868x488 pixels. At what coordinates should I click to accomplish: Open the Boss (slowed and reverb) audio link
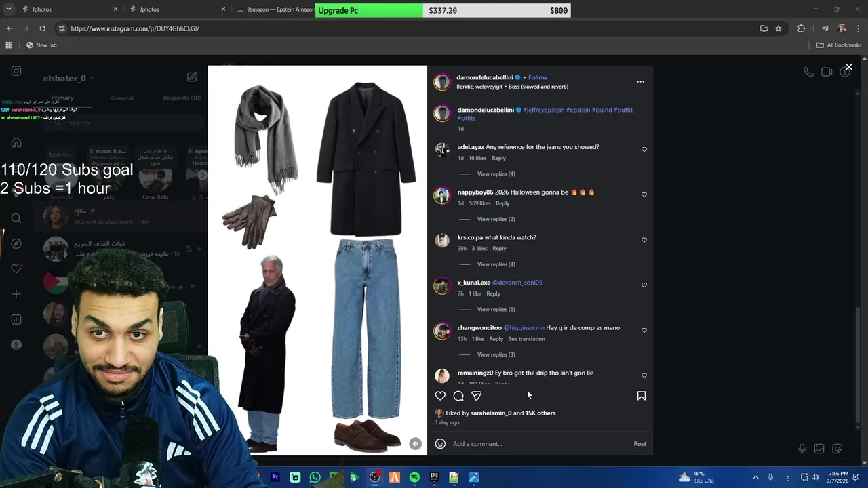pyautogui.click(x=538, y=87)
